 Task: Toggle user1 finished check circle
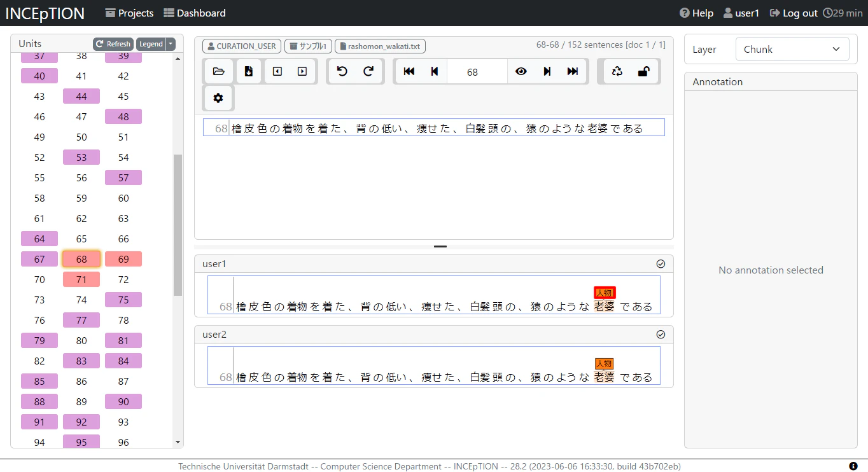(x=661, y=263)
